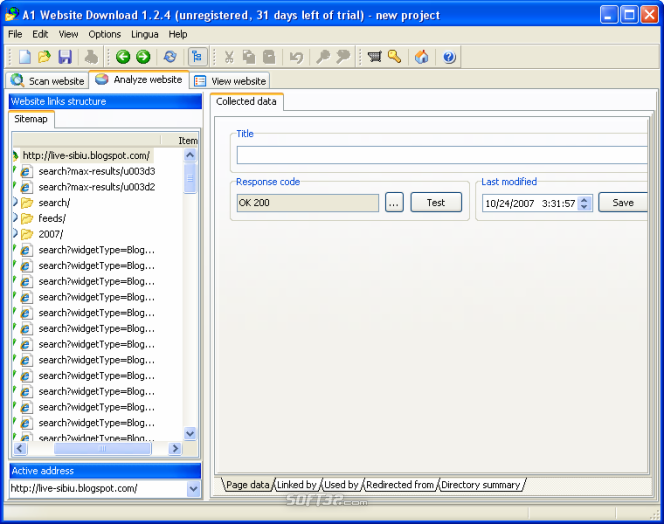Click the sitemap vertical scrollbar thumb
Screen dimensions: 664x524
190,178
